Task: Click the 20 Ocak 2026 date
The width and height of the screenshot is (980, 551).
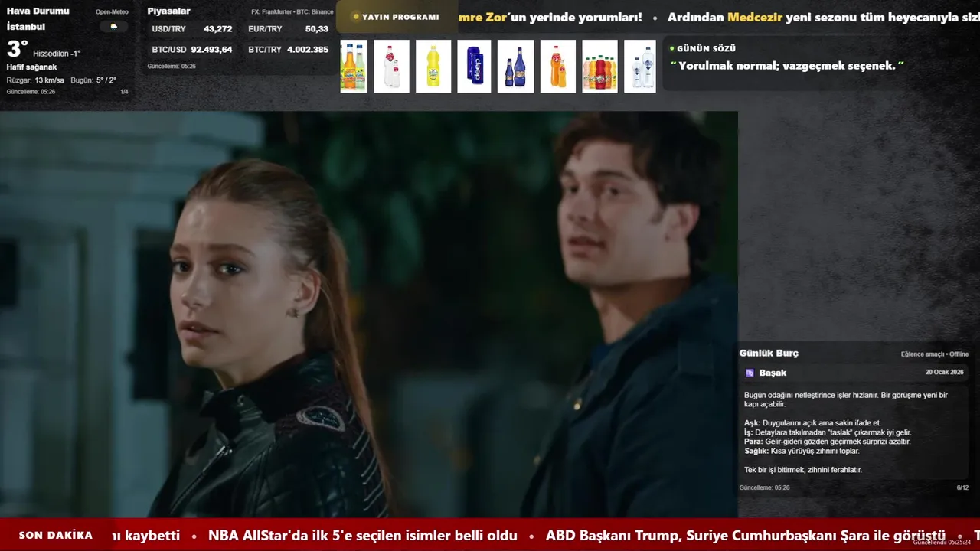Action: tap(944, 372)
